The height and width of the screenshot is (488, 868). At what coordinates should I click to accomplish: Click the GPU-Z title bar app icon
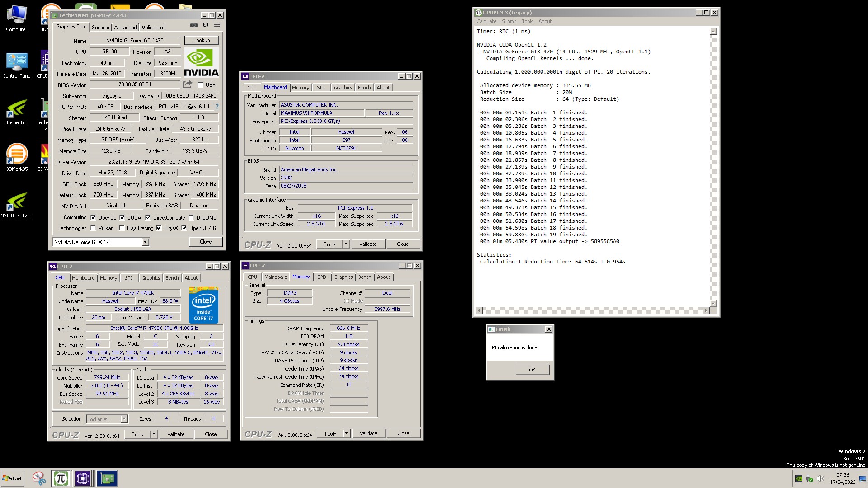point(55,15)
